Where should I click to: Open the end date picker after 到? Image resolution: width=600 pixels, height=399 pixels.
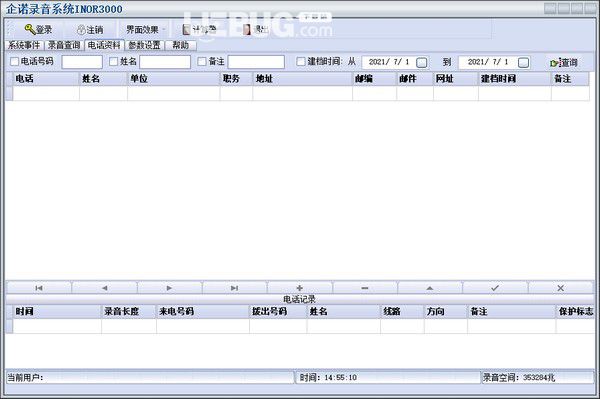pos(523,62)
